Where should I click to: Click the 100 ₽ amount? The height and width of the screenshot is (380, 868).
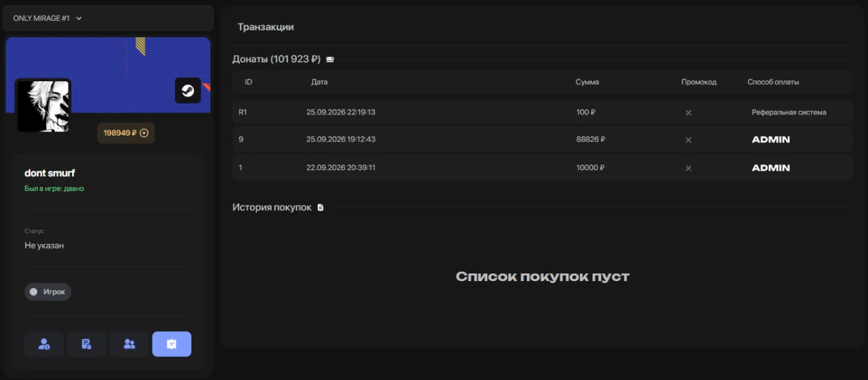pos(586,112)
